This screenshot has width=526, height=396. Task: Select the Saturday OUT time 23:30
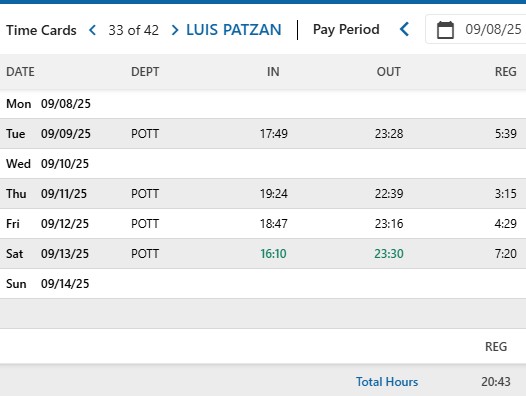389,254
